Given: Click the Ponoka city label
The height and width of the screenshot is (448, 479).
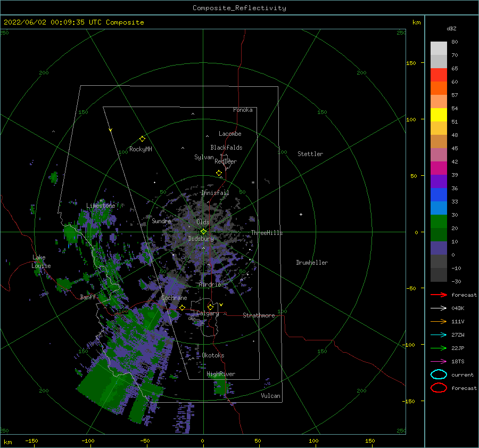Looking at the screenshot, I should (243, 110).
